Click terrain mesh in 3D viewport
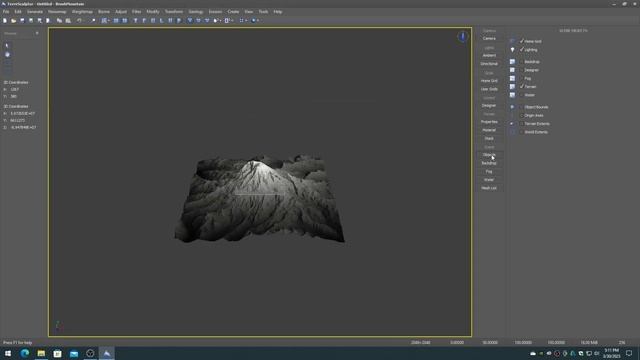Screen dimensions: 640x360 coord(259,200)
